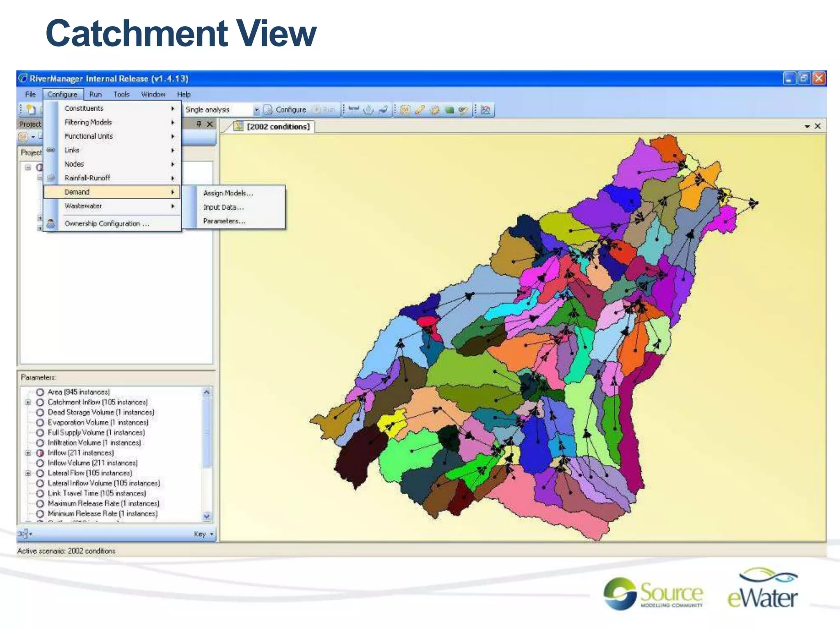
Task: Select Link Travel Time radio button
Action: coord(40,493)
